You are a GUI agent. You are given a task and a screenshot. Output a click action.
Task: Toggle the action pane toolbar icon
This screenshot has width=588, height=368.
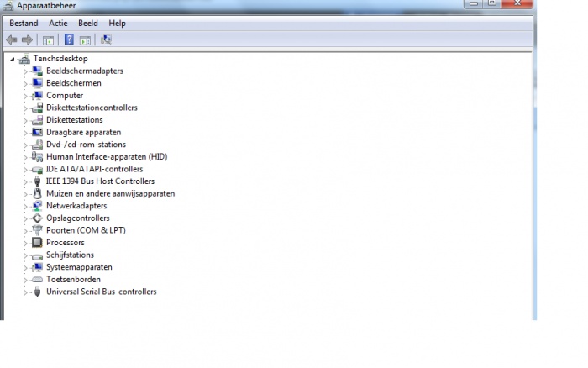(x=85, y=40)
